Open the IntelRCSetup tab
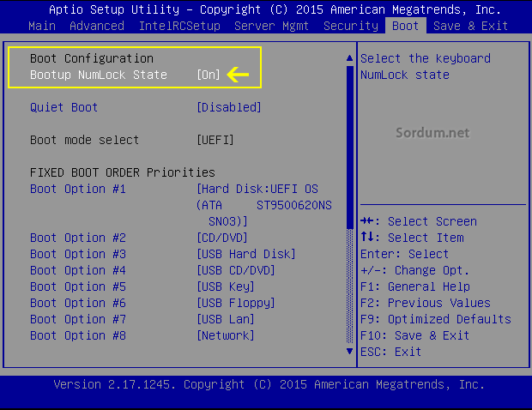 pos(179,26)
